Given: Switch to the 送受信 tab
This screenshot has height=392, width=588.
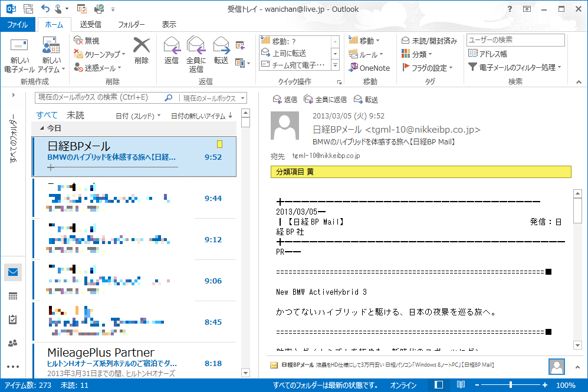Looking at the screenshot, I should pyautogui.click(x=90, y=24).
